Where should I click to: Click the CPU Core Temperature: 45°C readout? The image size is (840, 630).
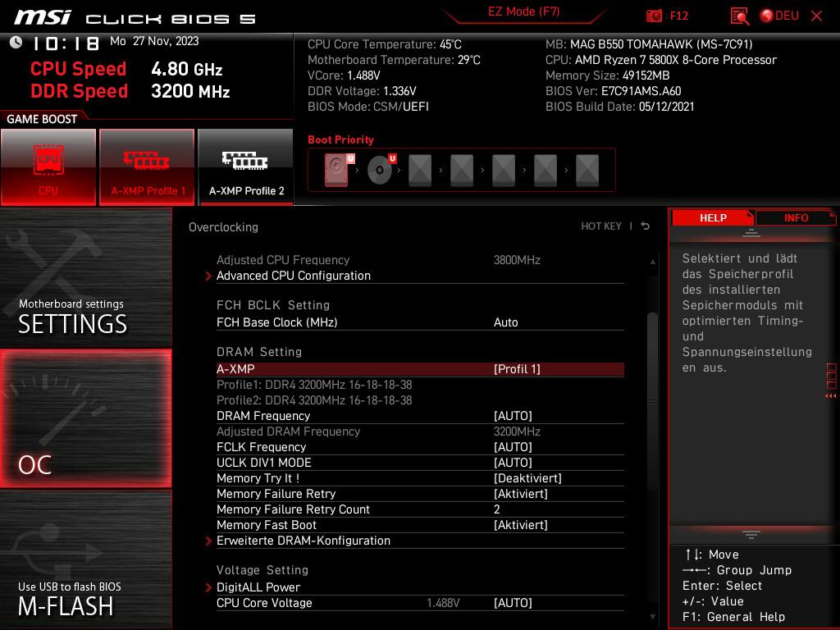[x=384, y=44]
